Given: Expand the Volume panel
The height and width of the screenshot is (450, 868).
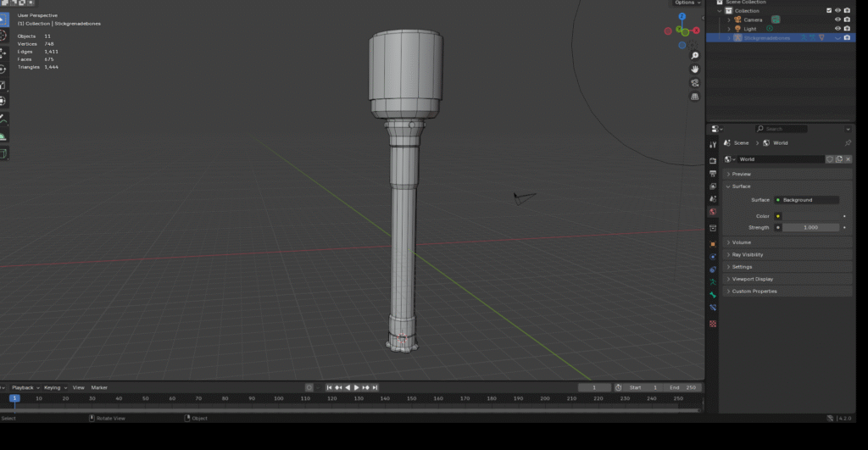Looking at the screenshot, I should pos(742,242).
